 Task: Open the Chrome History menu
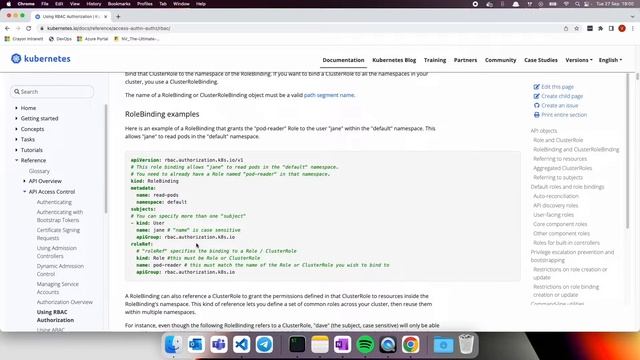pos(93,4)
